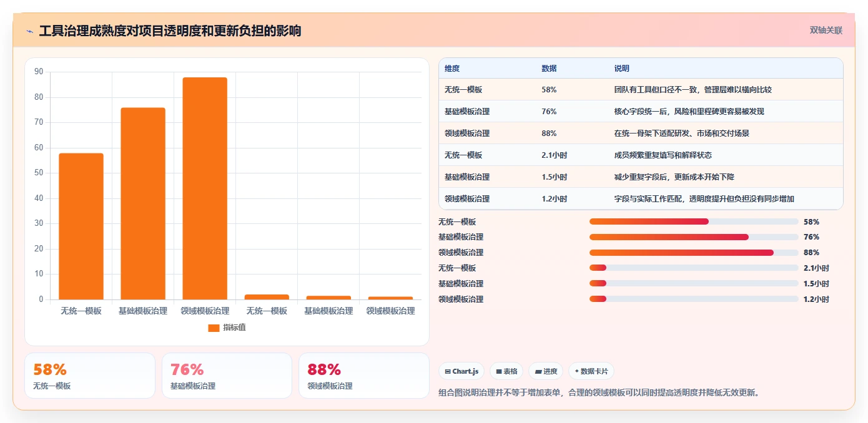Open the 58% 无统一模板 stat card

pyautogui.click(x=90, y=376)
